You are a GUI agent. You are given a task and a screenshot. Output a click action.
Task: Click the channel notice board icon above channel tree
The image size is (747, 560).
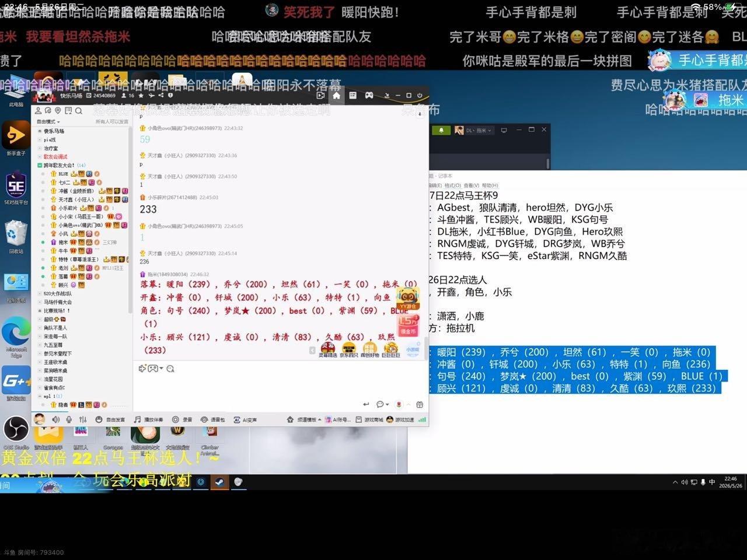pyautogui.click(x=68, y=110)
